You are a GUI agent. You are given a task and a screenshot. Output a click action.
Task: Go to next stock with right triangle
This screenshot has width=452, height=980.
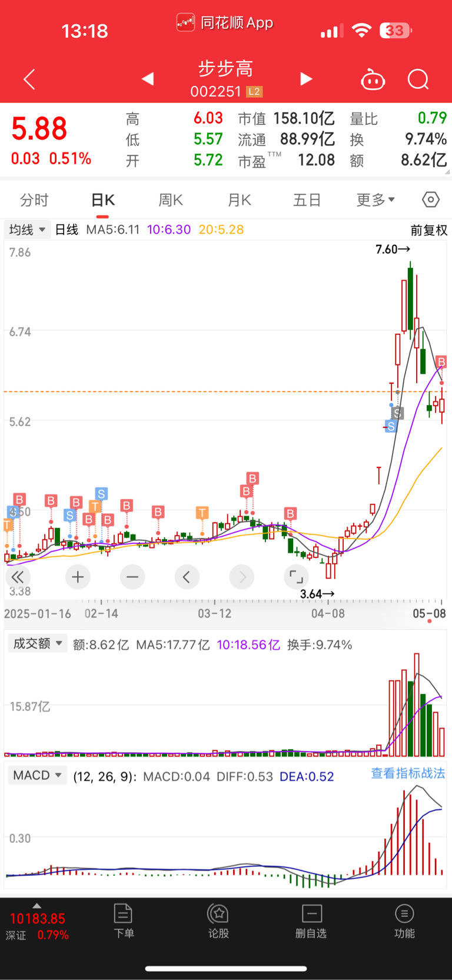coord(306,79)
